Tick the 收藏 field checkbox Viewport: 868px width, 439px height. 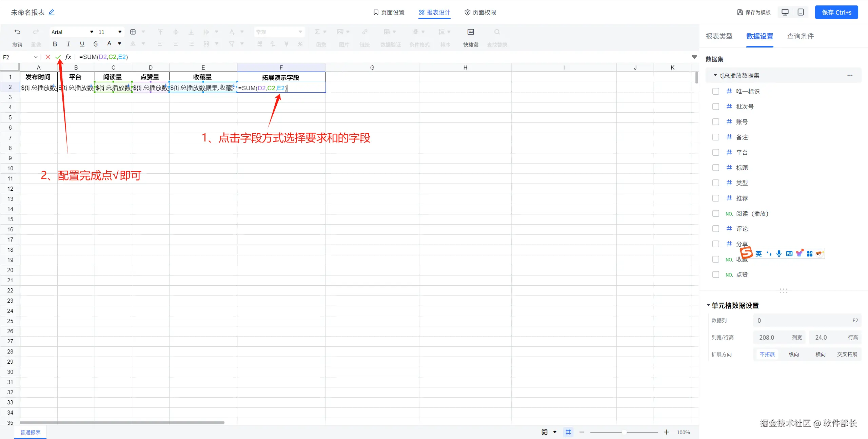click(716, 259)
